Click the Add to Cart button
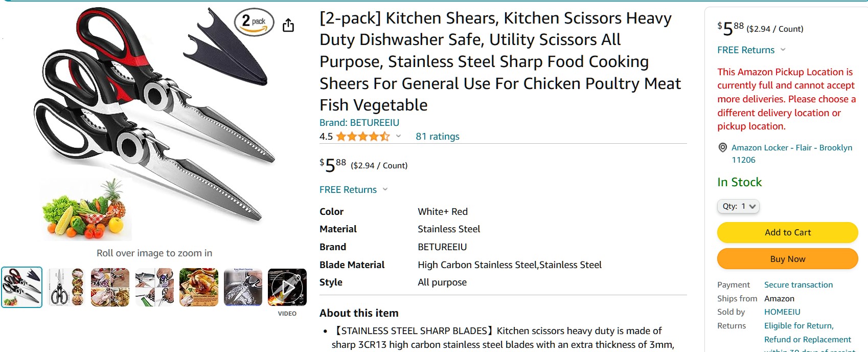 coord(787,232)
